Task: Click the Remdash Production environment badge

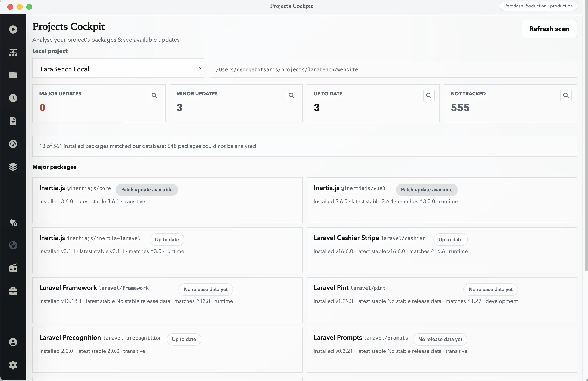Action: coord(538,6)
